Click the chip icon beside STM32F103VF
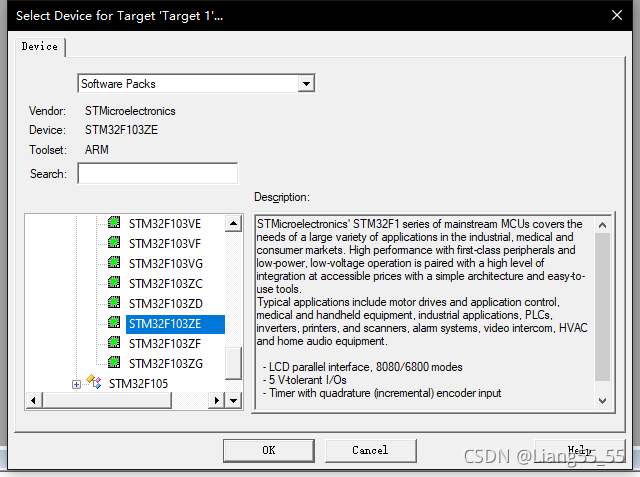 [x=114, y=242]
